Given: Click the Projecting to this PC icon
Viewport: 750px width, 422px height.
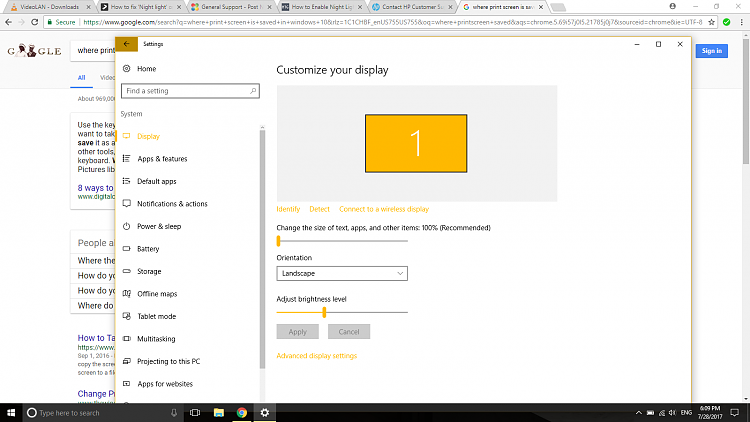Looking at the screenshot, I should (x=126, y=361).
